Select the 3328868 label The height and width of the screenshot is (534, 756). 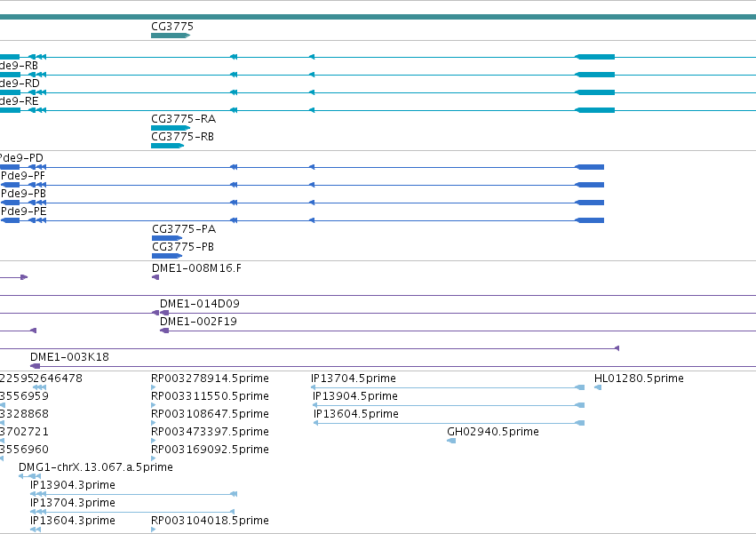coord(24,414)
